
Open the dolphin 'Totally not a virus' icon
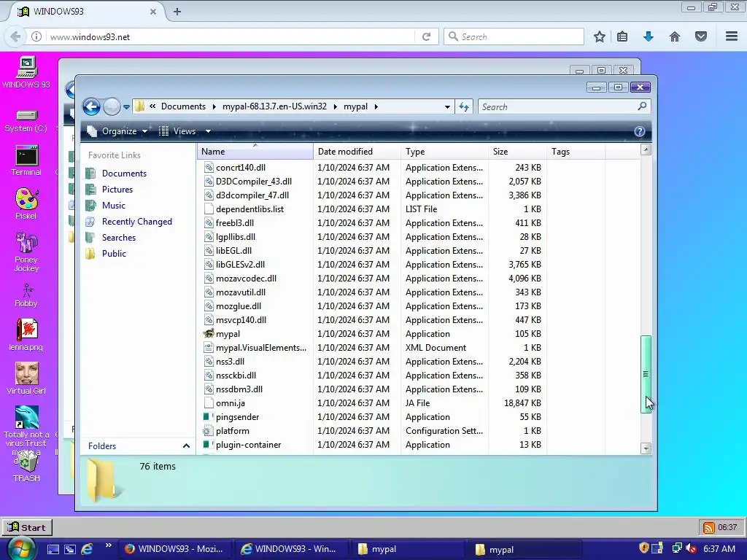pos(27,418)
